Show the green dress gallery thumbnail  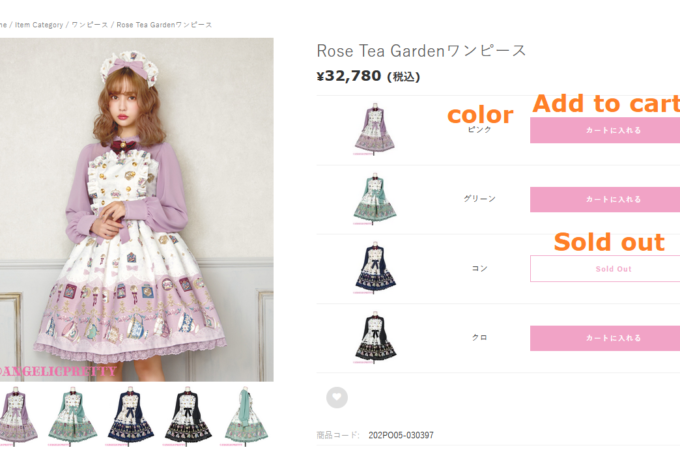click(74, 416)
